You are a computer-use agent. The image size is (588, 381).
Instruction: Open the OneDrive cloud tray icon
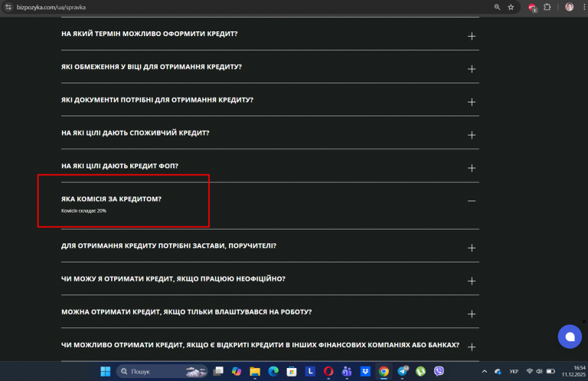pos(498,372)
